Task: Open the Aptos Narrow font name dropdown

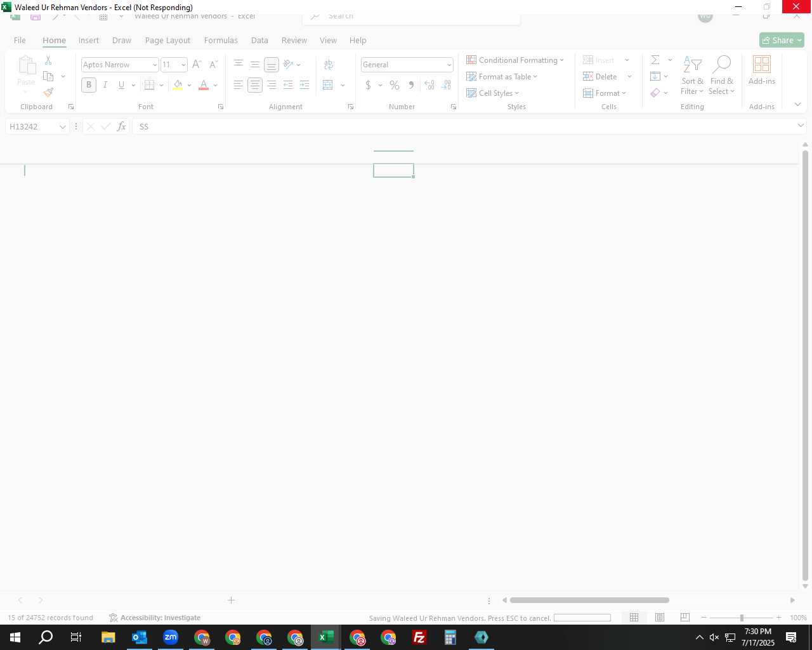Action: coord(154,65)
